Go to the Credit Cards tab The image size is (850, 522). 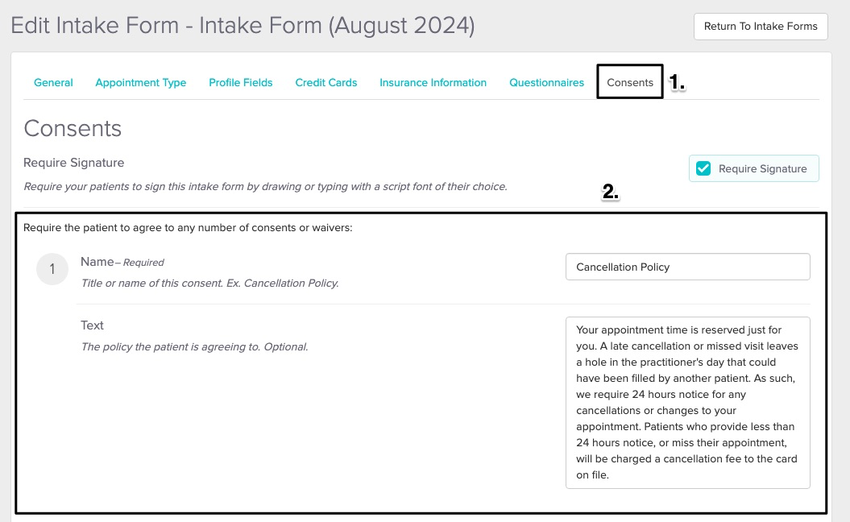point(326,82)
